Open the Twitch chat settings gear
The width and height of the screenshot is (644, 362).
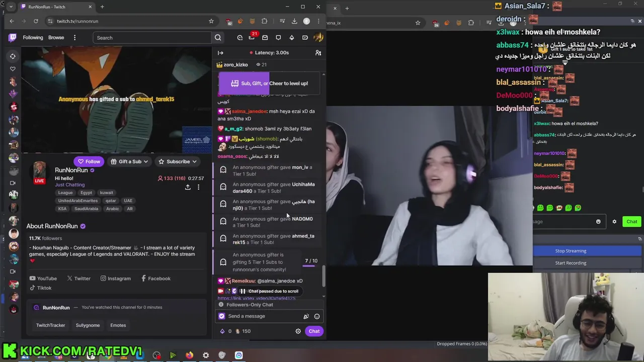pos(298,331)
